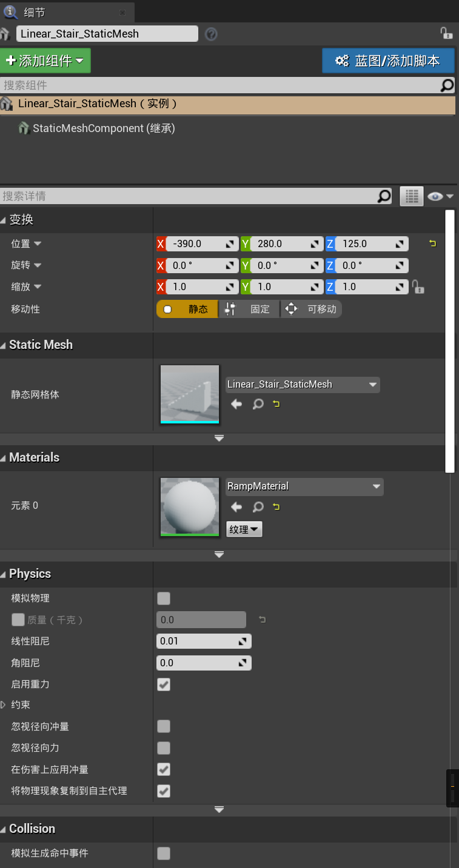
Task: Open 添加组件 dropdown
Action: tap(45, 61)
